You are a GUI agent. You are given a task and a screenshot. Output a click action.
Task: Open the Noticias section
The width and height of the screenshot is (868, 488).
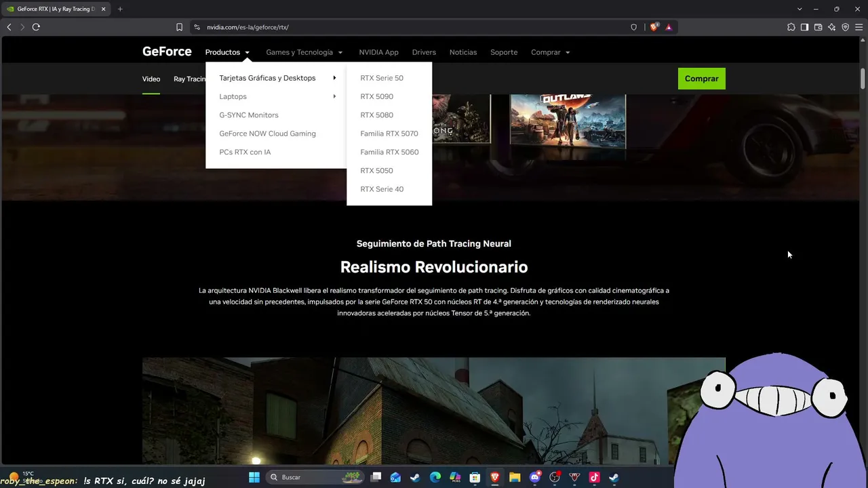point(463,52)
